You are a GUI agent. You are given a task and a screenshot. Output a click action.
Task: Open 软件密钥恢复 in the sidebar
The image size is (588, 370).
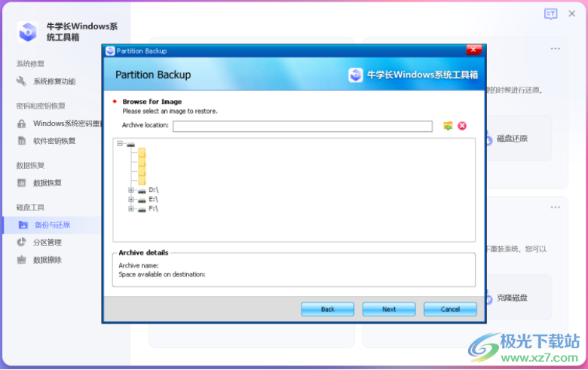(x=54, y=141)
